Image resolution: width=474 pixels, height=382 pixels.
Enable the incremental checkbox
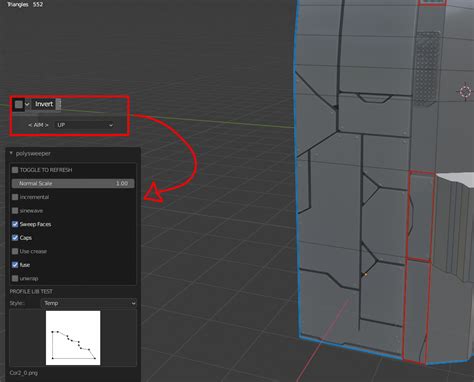tap(15, 197)
